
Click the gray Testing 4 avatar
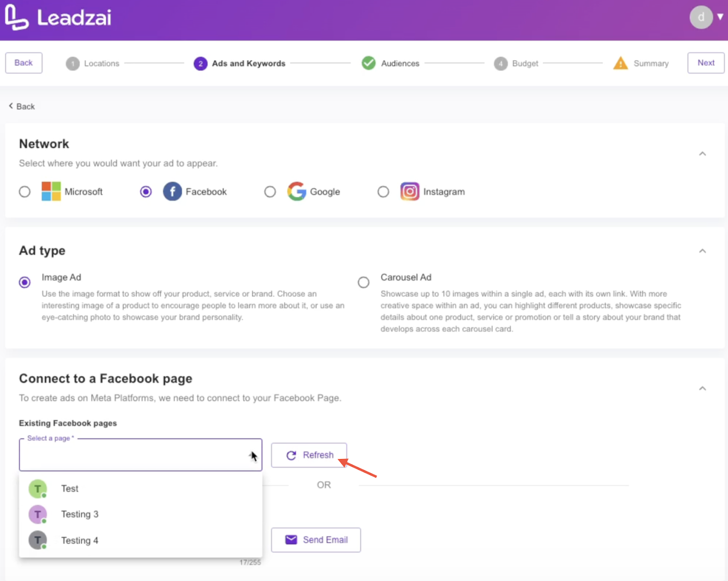click(x=38, y=540)
